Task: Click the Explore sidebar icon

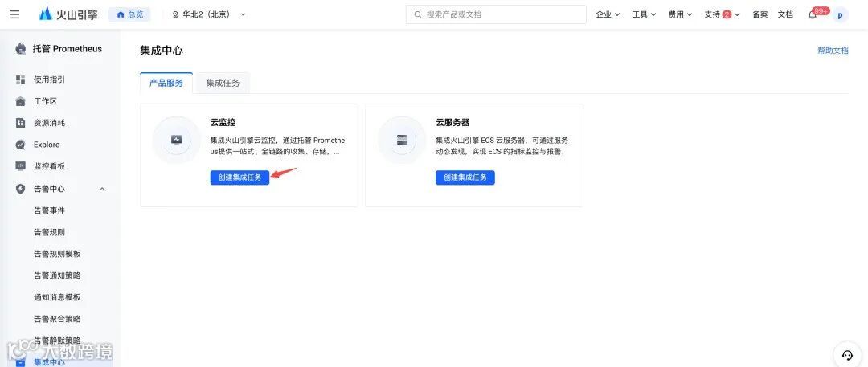Action: (20, 145)
